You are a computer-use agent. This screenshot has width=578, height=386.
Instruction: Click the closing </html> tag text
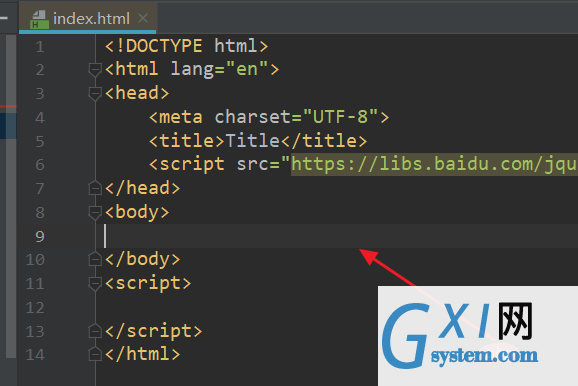coord(143,354)
